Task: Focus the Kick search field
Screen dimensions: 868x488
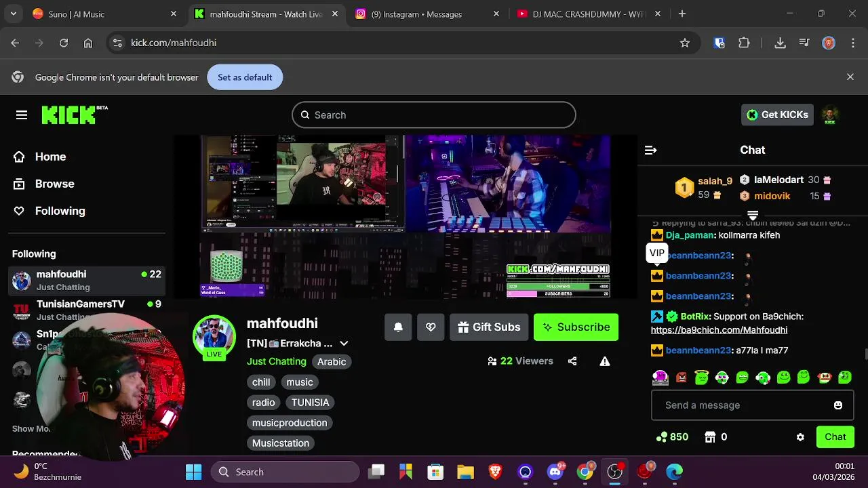Action: click(434, 115)
